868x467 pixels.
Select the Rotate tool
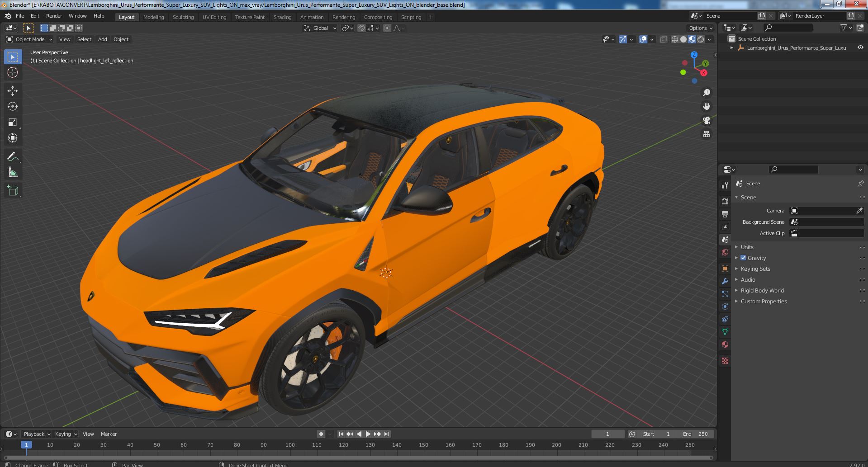coord(13,106)
